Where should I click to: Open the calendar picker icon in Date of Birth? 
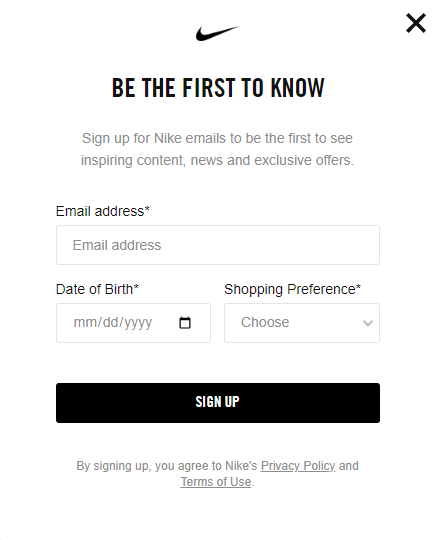pyautogui.click(x=185, y=323)
